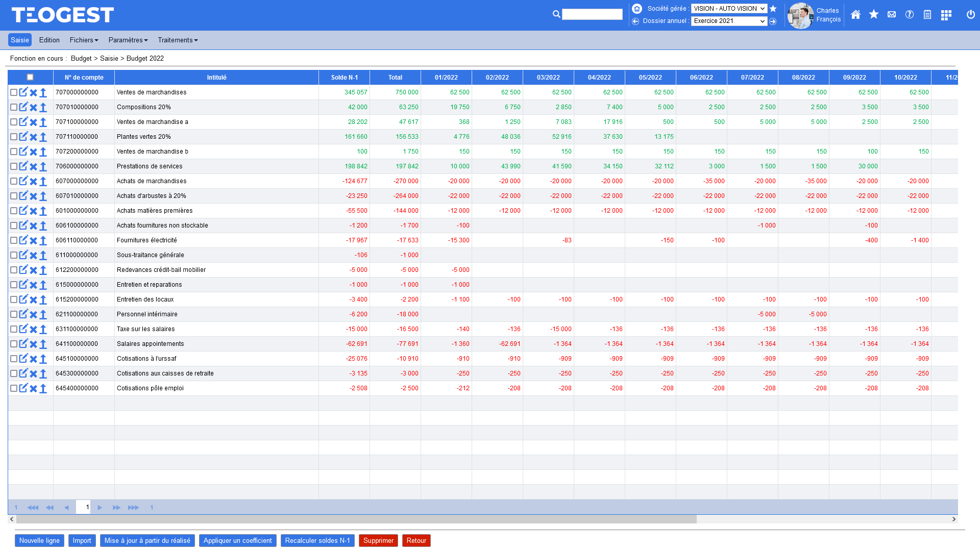980x551 pixels.
Task: Switch to the Edition tab
Action: pyautogui.click(x=50, y=40)
